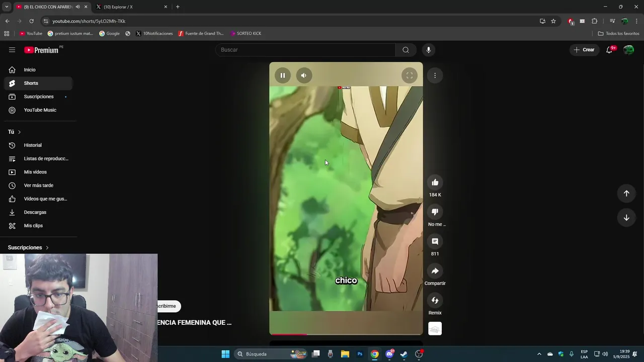Open the Chrome profile avatar
The image size is (644, 362).
pos(624,21)
